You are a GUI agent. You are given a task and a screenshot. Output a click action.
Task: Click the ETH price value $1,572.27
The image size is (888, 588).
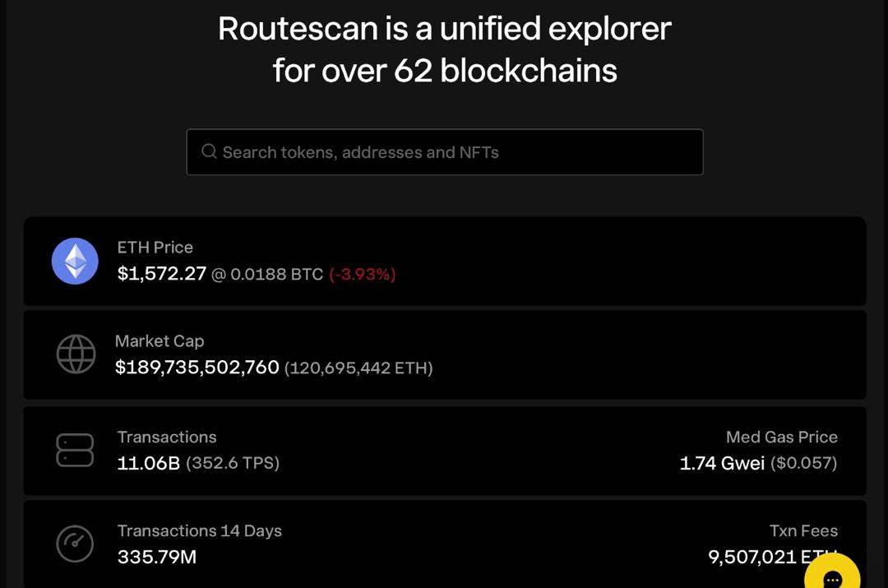coord(162,274)
